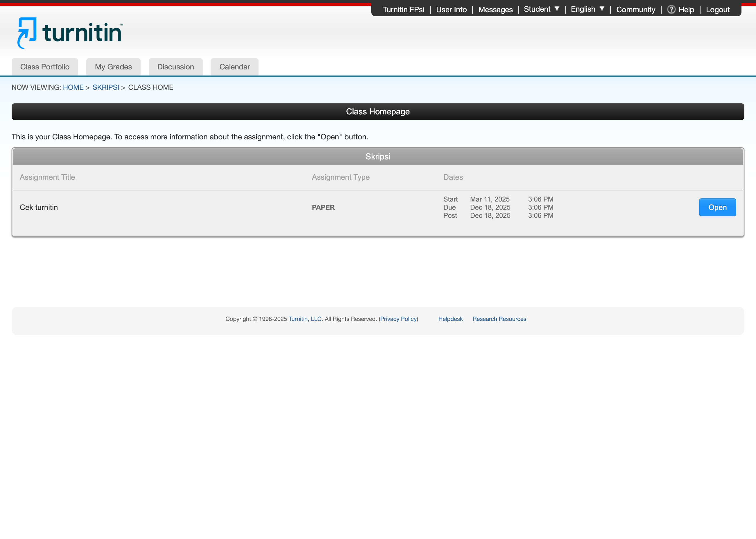The image size is (756, 539).
Task: Open the Helpdesk footer link
Action: 450,319
